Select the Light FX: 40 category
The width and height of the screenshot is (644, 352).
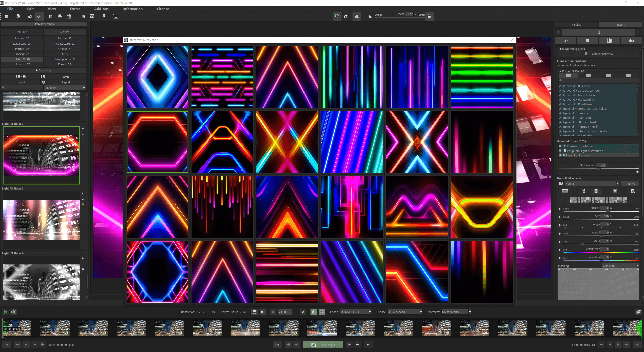coord(22,59)
